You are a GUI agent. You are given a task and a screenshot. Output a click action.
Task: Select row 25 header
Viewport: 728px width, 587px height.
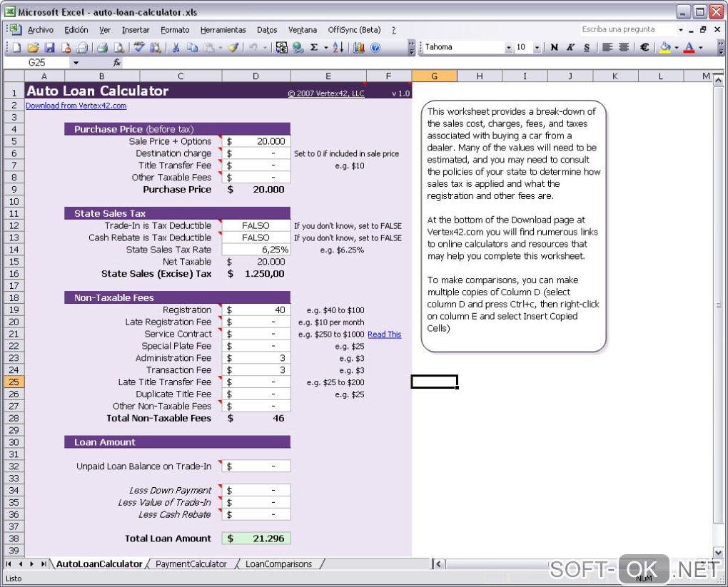[14, 382]
